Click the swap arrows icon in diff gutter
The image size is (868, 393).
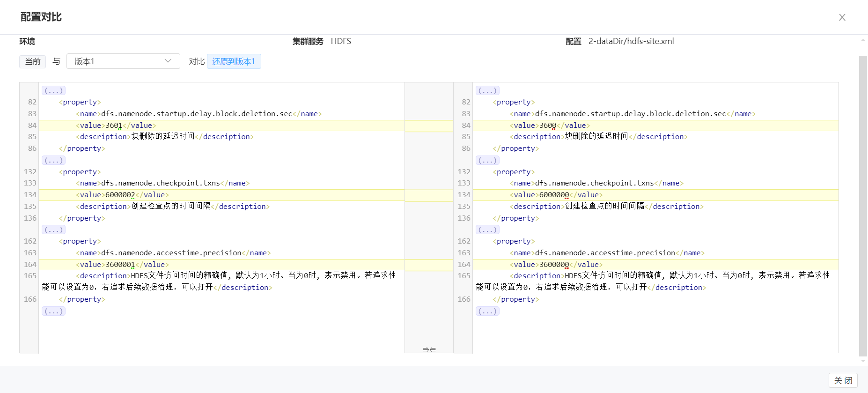429,349
